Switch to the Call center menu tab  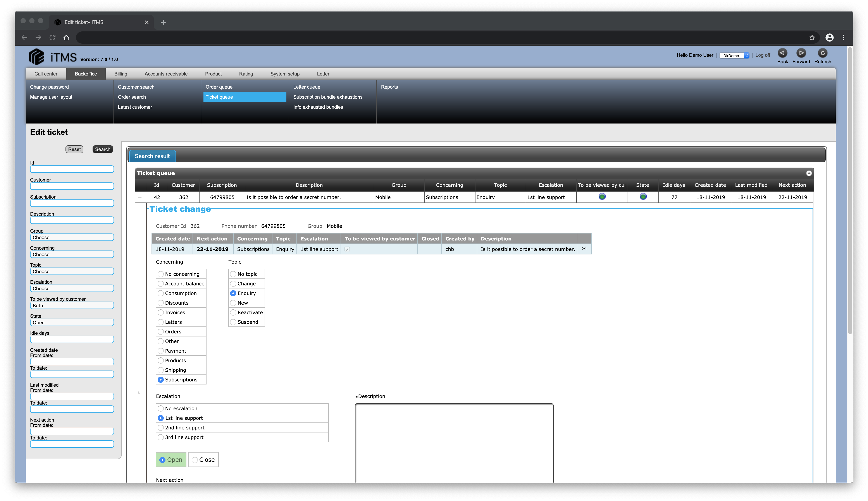46,74
